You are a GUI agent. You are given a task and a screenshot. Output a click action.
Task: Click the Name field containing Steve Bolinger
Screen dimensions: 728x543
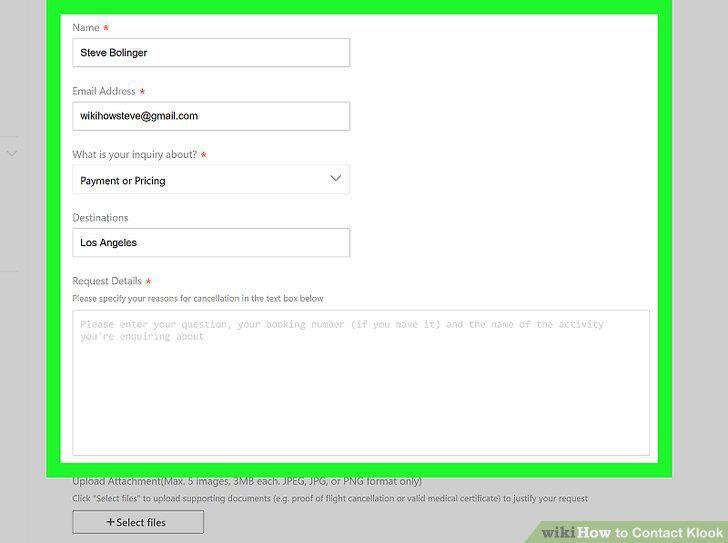pos(211,52)
